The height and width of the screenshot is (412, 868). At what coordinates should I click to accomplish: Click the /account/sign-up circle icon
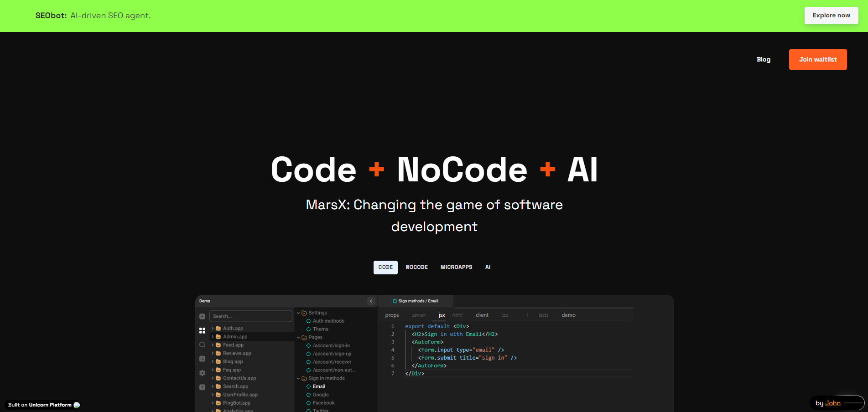click(308, 354)
